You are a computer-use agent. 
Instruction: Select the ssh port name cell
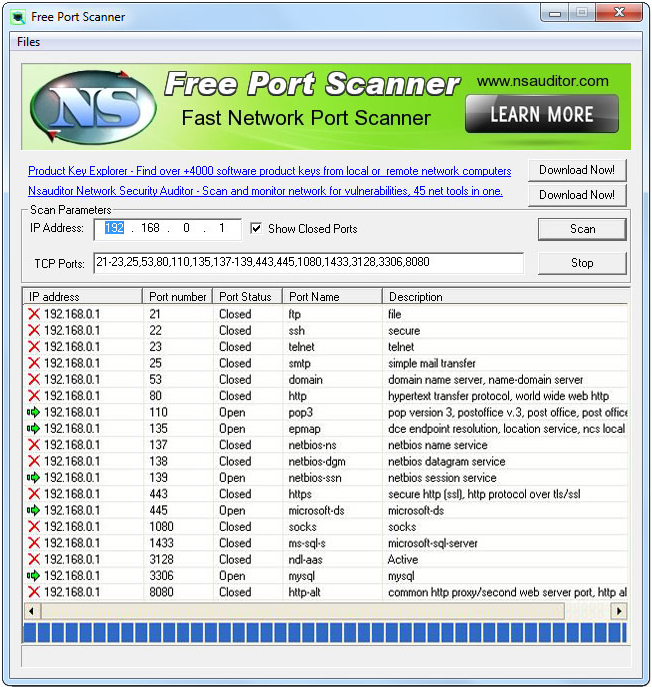coord(297,330)
